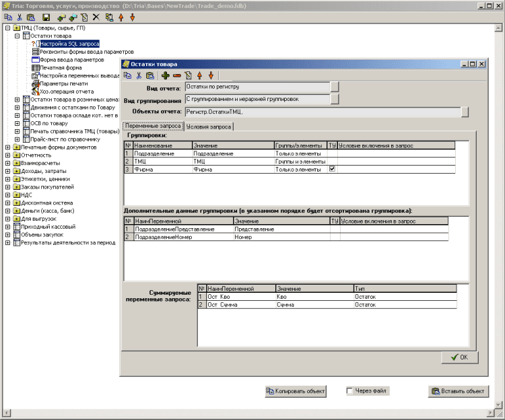Image resolution: width=505 pixels, height=420 pixels.
Task: Expand the Отчетность tree node
Action: [x=7, y=155]
